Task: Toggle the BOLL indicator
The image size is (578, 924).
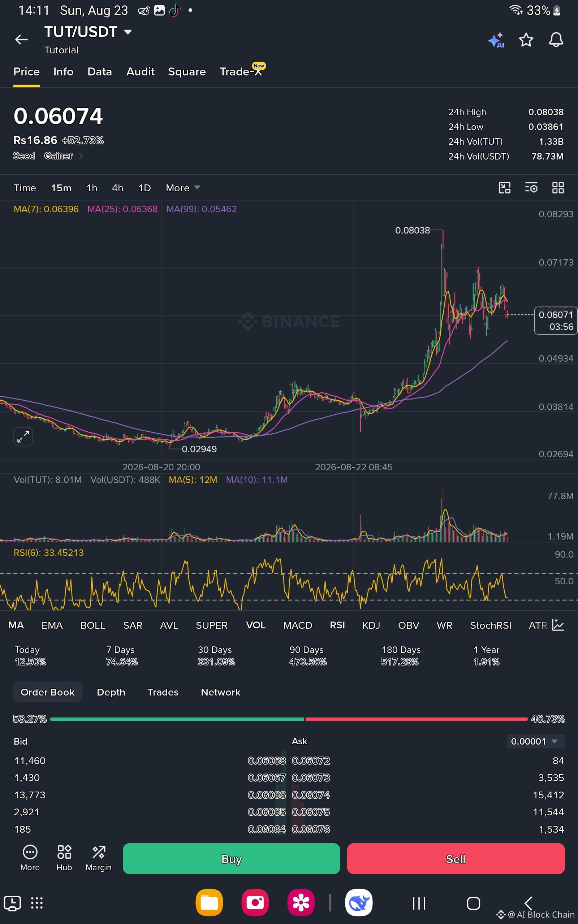Action: (92, 625)
